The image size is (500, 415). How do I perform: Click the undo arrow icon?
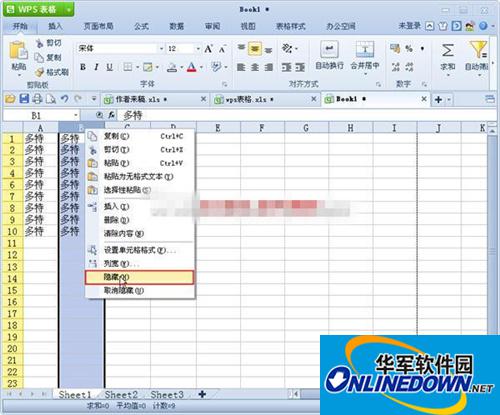click(65, 99)
